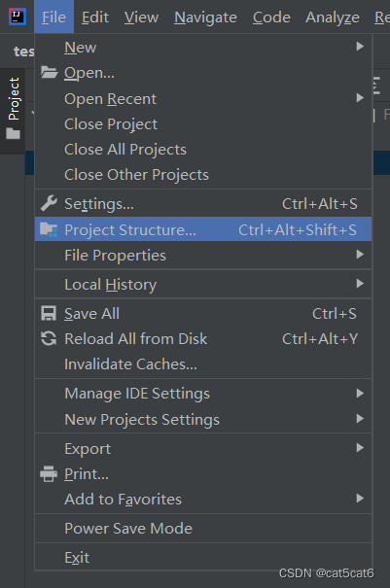Expand Manage IDE Settings submenu
Image resolution: width=390 pixels, height=588 pixels.
203,394
